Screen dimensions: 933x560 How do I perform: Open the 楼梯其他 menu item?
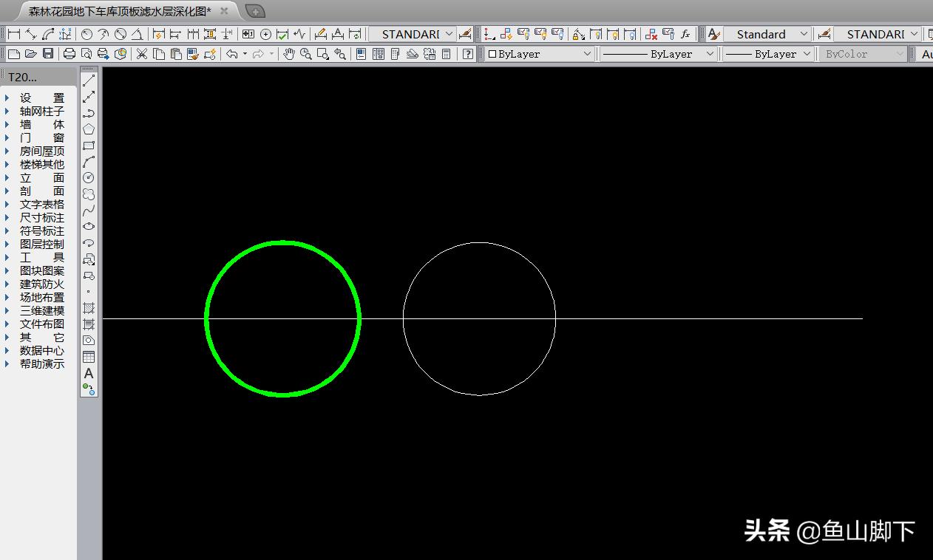[x=42, y=164]
